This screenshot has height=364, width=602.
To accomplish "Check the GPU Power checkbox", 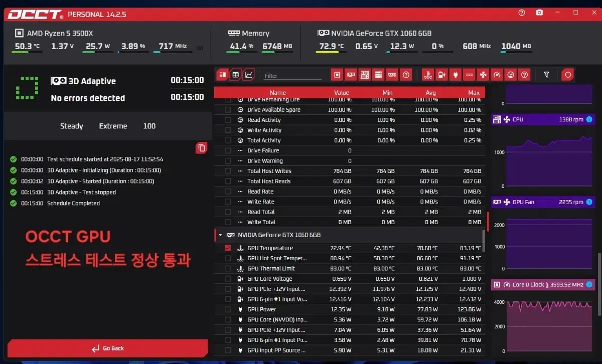I will (228, 309).
